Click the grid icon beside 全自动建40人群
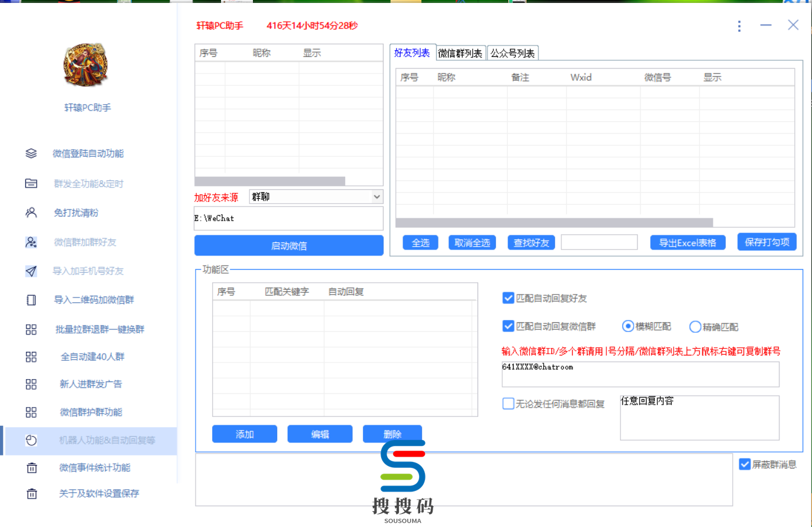The width and height of the screenshot is (812, 527). pos(31,357)
